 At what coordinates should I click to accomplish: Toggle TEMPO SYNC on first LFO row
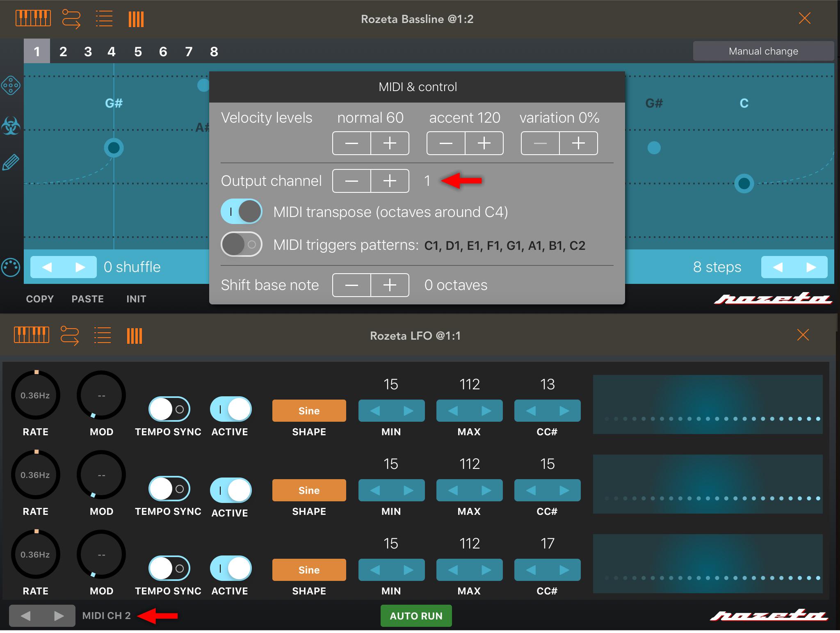point(169,409)
